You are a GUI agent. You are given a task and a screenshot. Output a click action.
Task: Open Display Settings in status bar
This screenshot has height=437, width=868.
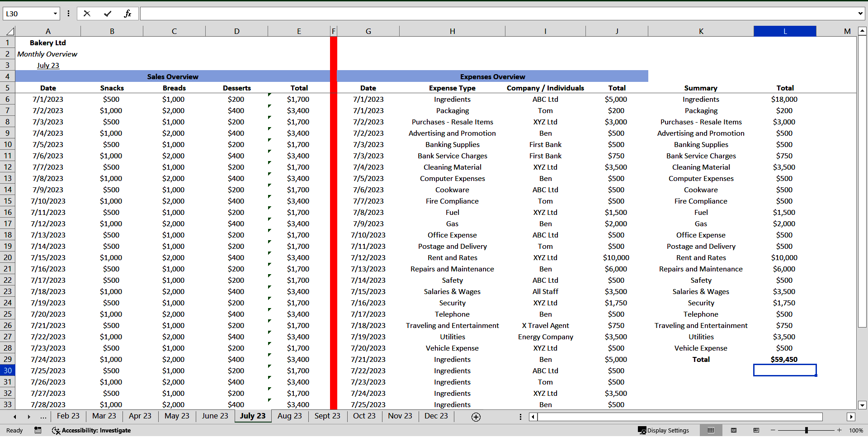click(663, 430)
